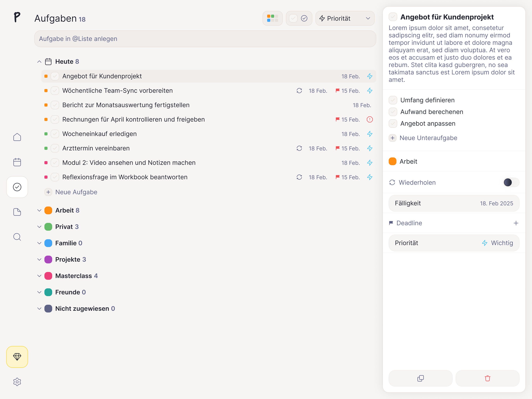Open the Home view in the sidebar
Image resolution: width=532 pixels, height=399 pixels.
pos(17,137)
